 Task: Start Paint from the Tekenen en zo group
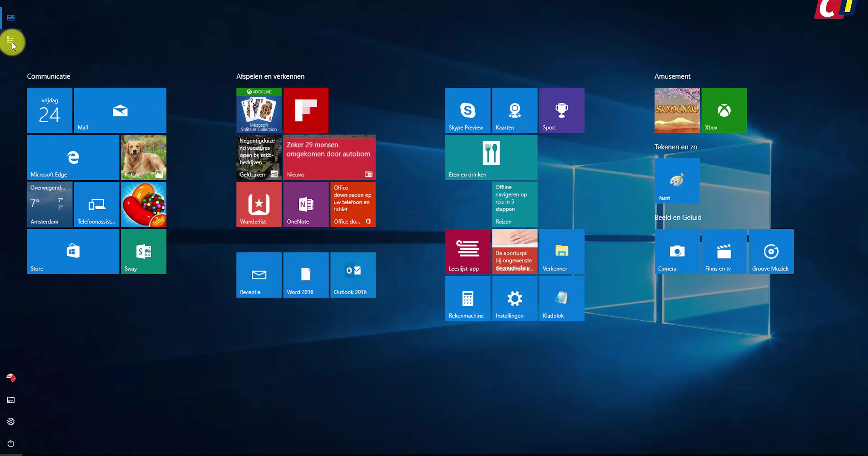pos(676,181)
